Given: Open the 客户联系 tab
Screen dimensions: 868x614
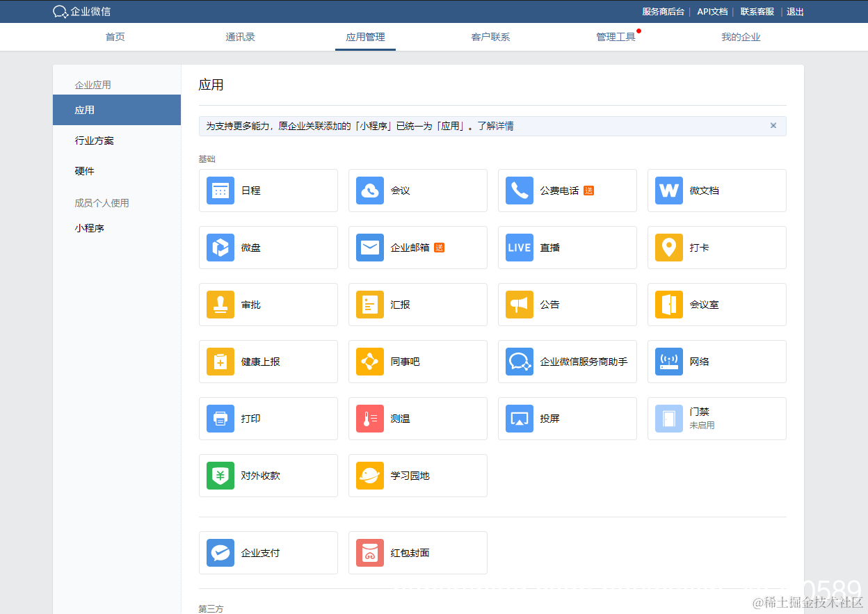Looking at the screenshot, I should pos(491,37).
